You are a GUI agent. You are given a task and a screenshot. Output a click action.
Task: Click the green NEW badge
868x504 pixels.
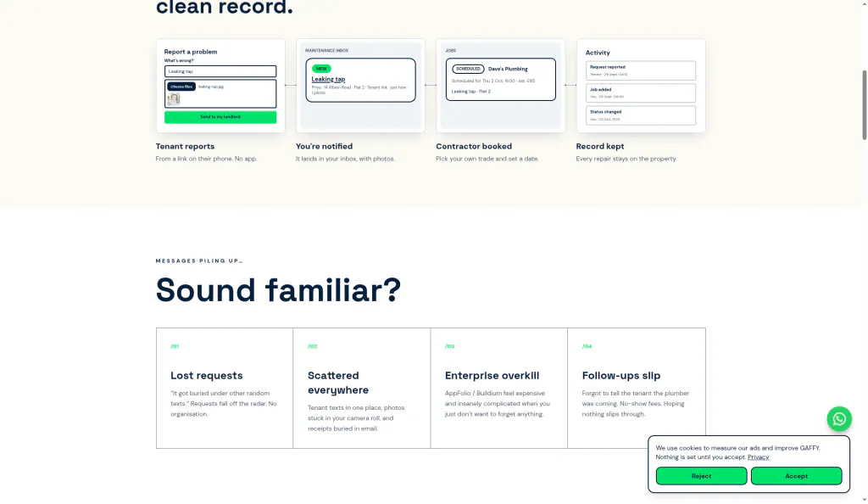(x=321, y=69)
